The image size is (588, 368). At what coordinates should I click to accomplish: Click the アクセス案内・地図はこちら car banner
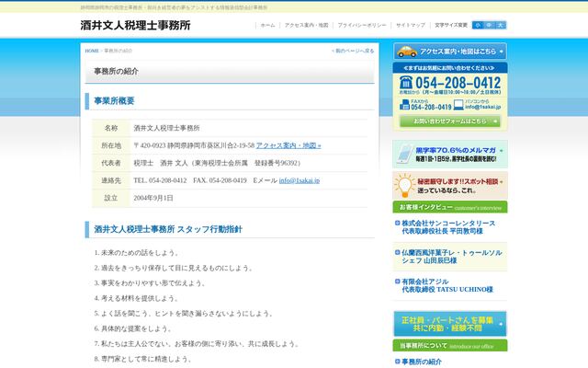[x=450, y=52]
